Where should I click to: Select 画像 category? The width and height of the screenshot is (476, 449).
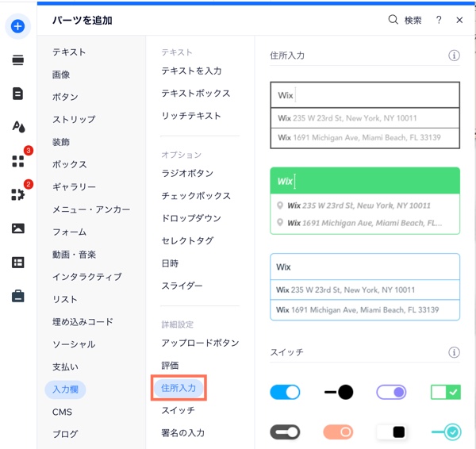pyautogui.click(x=61, y=75)
